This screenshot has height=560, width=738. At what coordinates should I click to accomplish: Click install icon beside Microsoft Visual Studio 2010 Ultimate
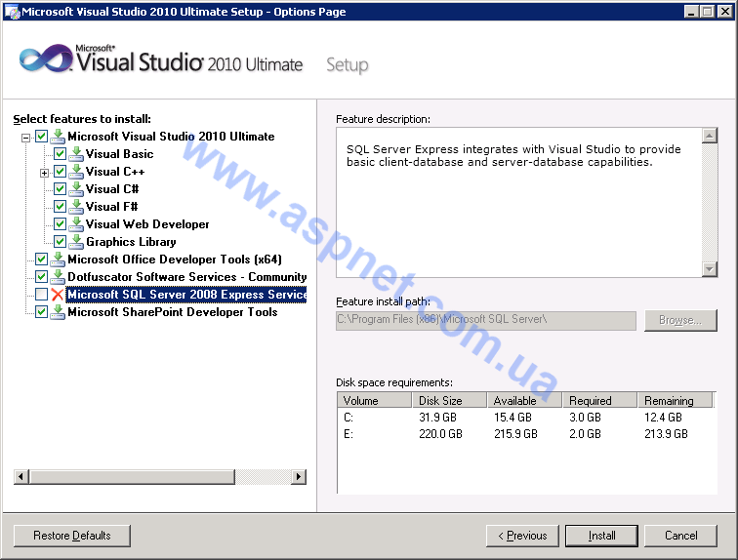(x=58, y=137)
